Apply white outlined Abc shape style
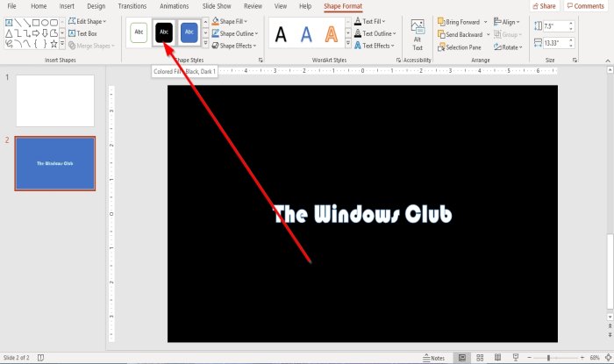 [x=139, y=32]
